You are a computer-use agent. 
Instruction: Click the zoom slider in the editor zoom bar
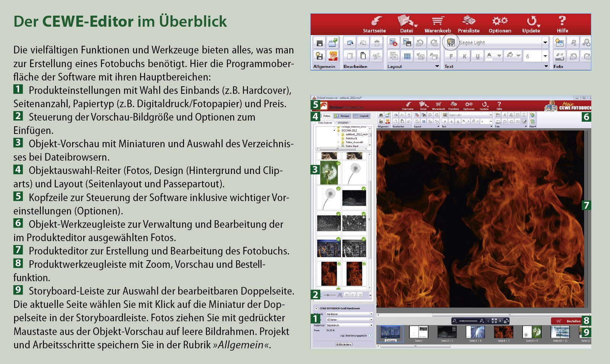(x=468, y=321)
